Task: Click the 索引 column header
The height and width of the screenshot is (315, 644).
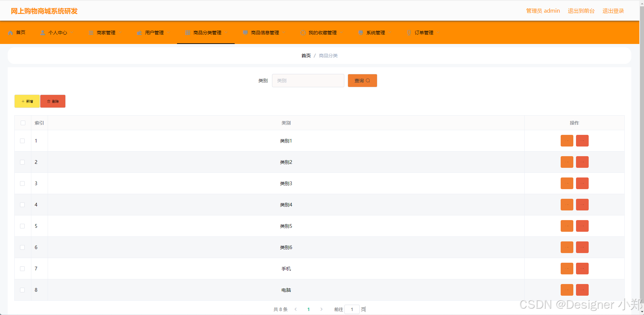Action: pyautogui.click(x=39, y=123)
